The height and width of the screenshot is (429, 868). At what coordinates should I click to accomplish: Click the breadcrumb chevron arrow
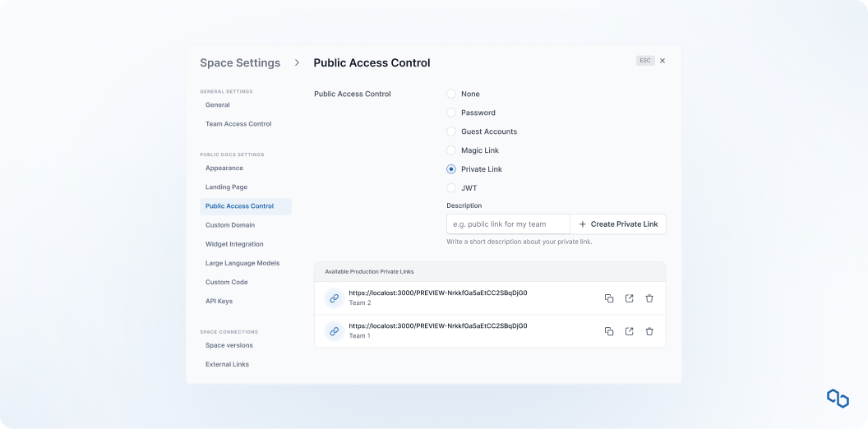pyautogui.click(x=298, y=62)
